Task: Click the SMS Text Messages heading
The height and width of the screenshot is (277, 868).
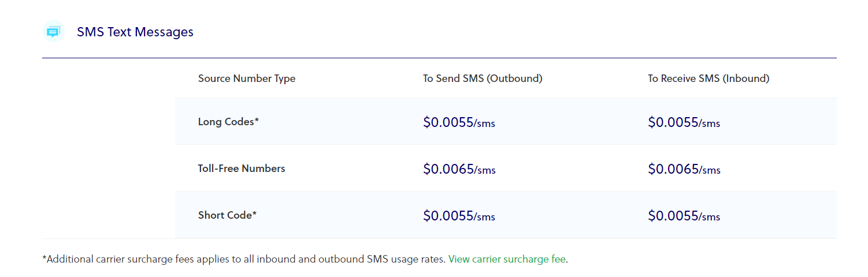Action: point(135,32)
